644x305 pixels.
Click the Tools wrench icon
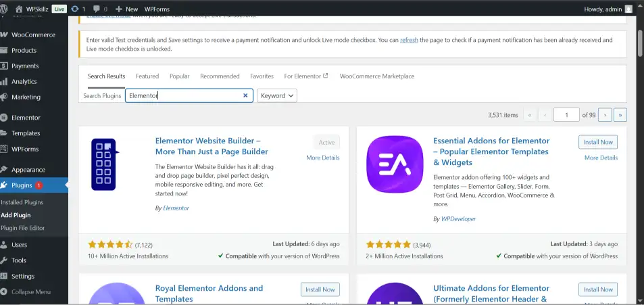[x=3, y=260]
